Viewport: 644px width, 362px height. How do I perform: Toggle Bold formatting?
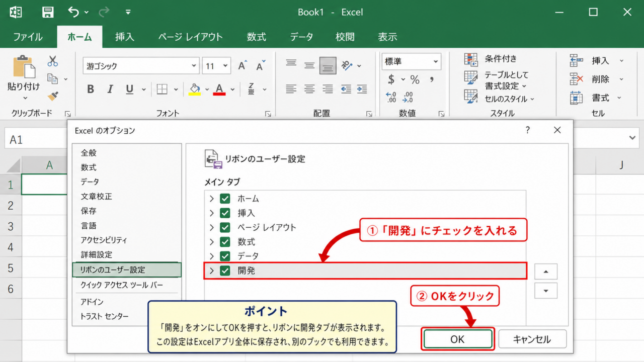click(91, 89)
